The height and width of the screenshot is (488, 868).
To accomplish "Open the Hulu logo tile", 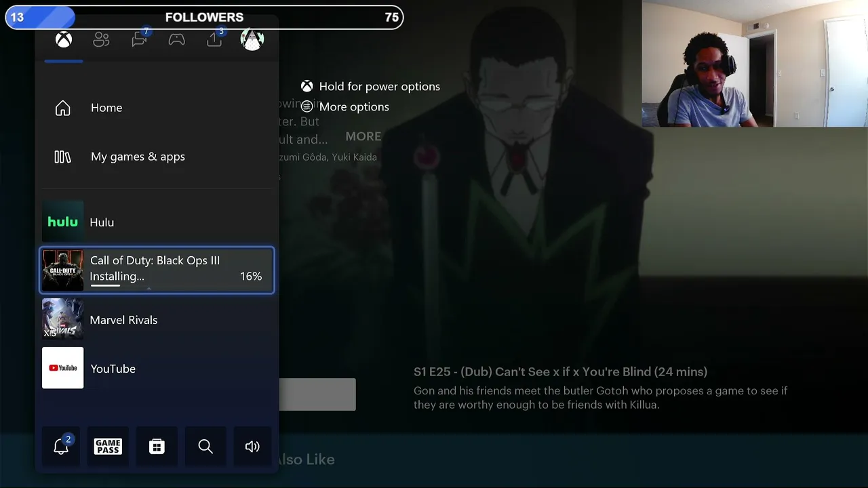I will [x=62, y=222].
